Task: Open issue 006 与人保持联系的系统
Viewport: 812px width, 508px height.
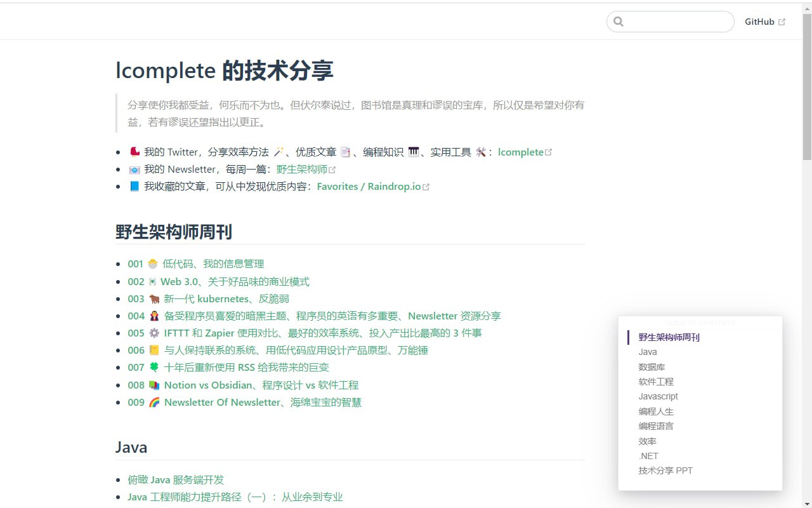Action: click(x=278, y=350)
